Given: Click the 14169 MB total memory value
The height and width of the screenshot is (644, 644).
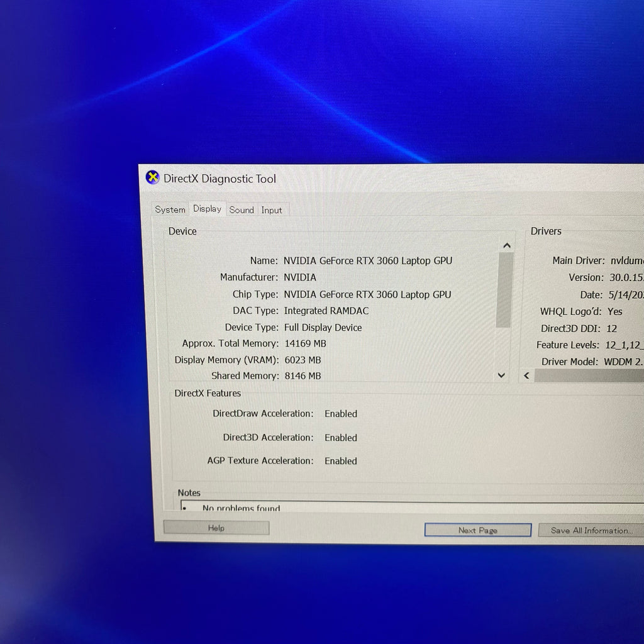Looking at the screenshot, I should click(x=305, y=343).
